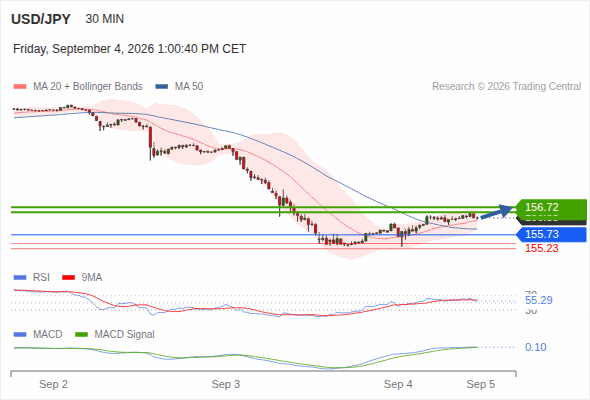
Task: Click the RSI legend color marker
Action: [20, 278]
